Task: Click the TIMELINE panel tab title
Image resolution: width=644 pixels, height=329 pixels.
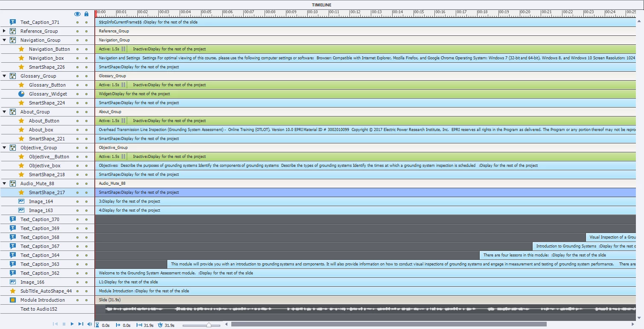Action: 322,4
